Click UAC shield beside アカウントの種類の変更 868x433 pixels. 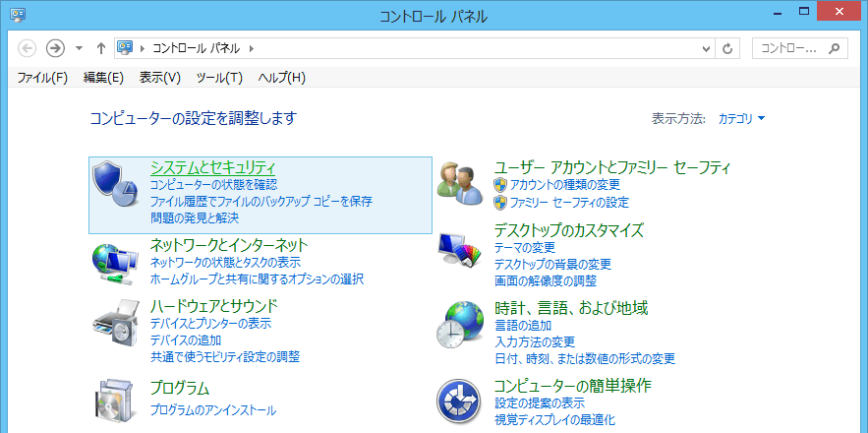(500, 185)
